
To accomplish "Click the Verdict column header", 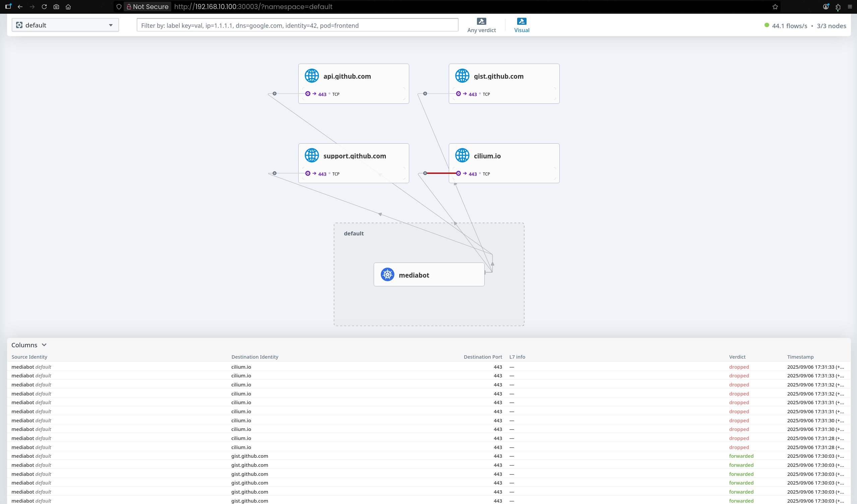I will [737, 357].
